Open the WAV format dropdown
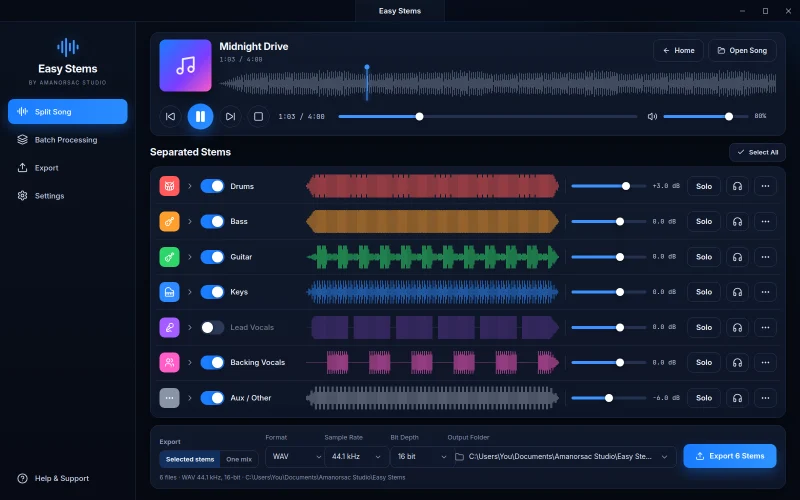 coord(295,457)
